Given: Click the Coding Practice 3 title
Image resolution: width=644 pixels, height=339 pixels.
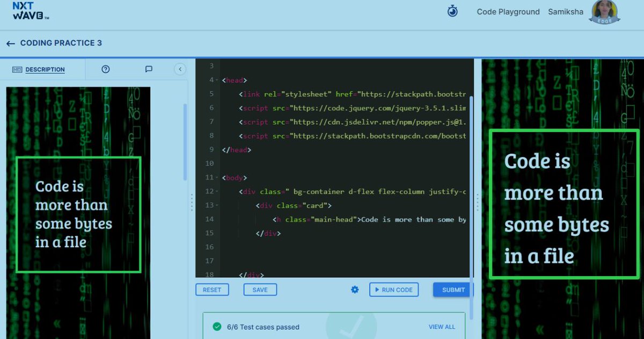Looking at the screenshot, I should (x=61, y=43).
